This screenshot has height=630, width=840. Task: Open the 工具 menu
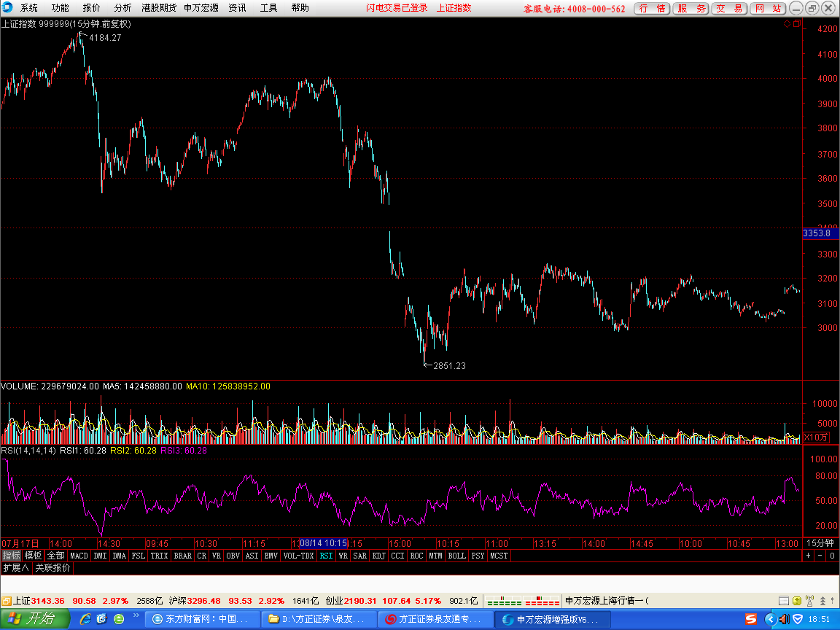[x=268, y=8]
